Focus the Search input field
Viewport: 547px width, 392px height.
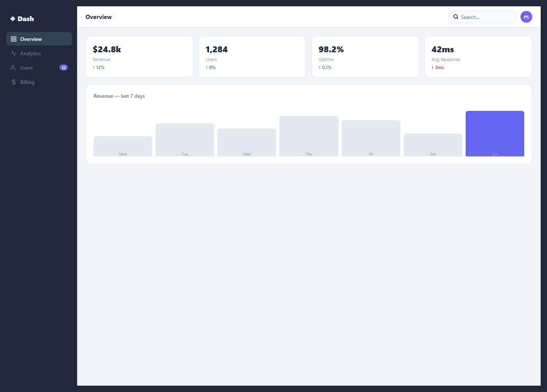click(x=482, y=17)
